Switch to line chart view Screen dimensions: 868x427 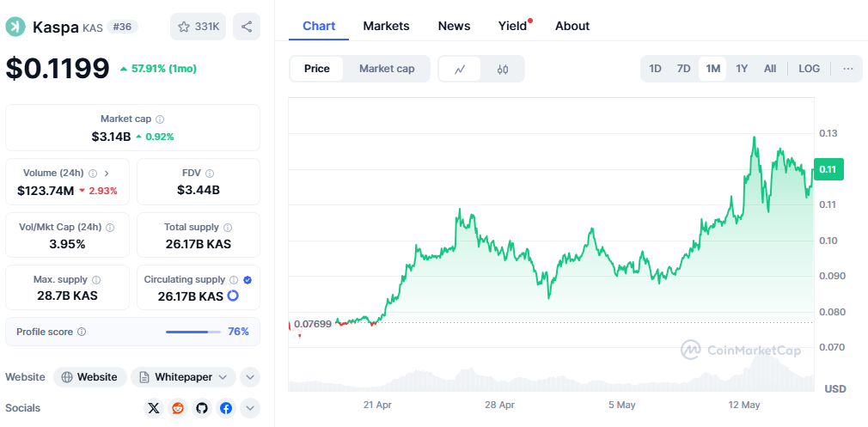pos(460,69)
